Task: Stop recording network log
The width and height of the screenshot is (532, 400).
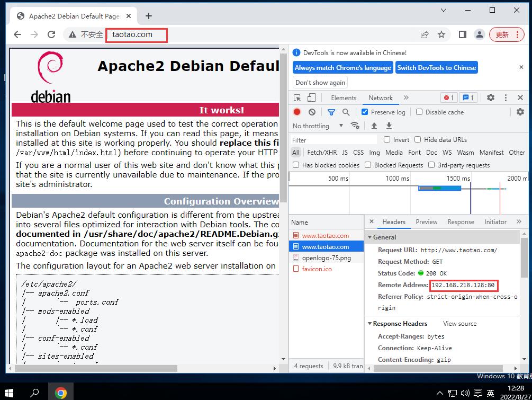Action: pyautogui.click(x=297, y=112)
